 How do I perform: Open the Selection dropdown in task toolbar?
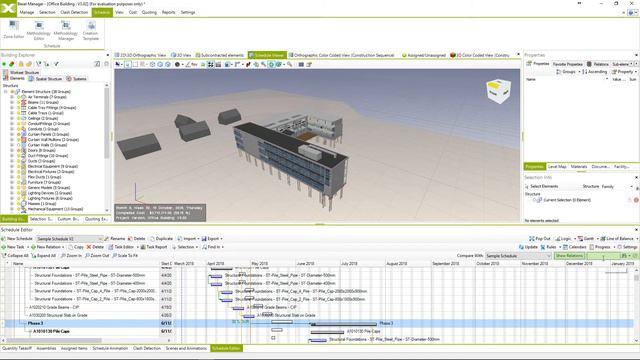(184, 247)
